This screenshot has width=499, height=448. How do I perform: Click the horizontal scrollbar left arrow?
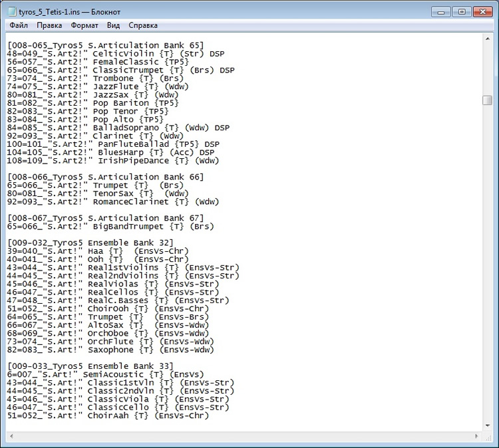point(11,436)
